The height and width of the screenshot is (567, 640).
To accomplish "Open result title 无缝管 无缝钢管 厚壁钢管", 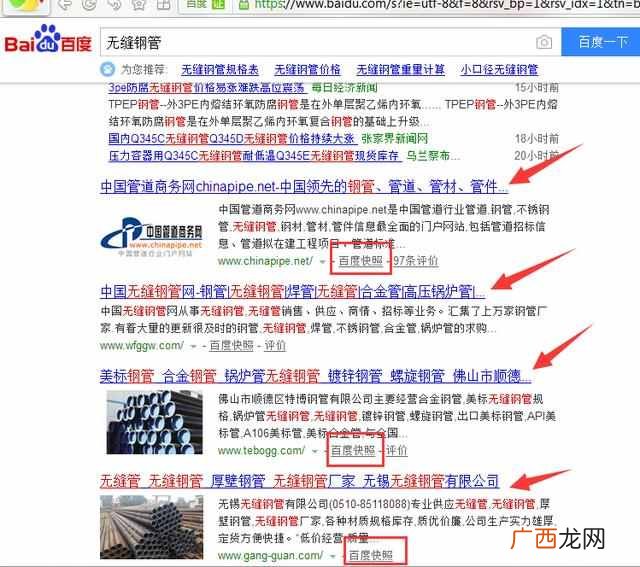I will pos(299,481).
